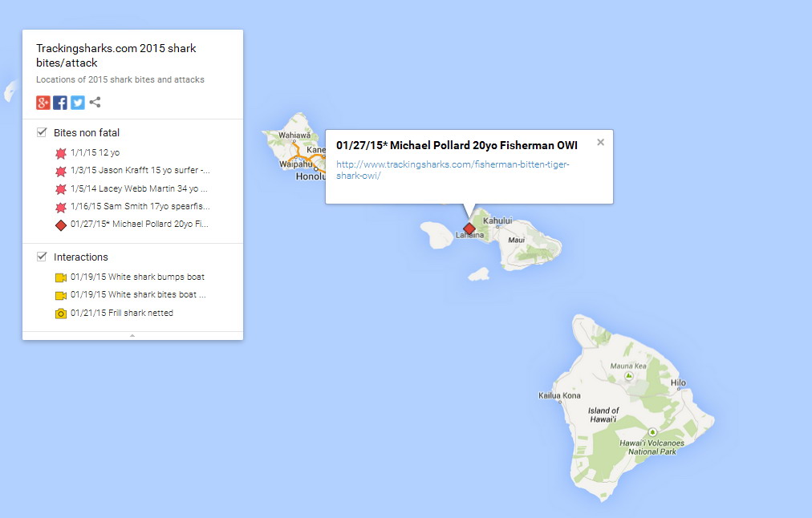Viewport: 812px width, 518px height.
Task: Close the Michael Pollard info popup
Action: coord(600,142)
